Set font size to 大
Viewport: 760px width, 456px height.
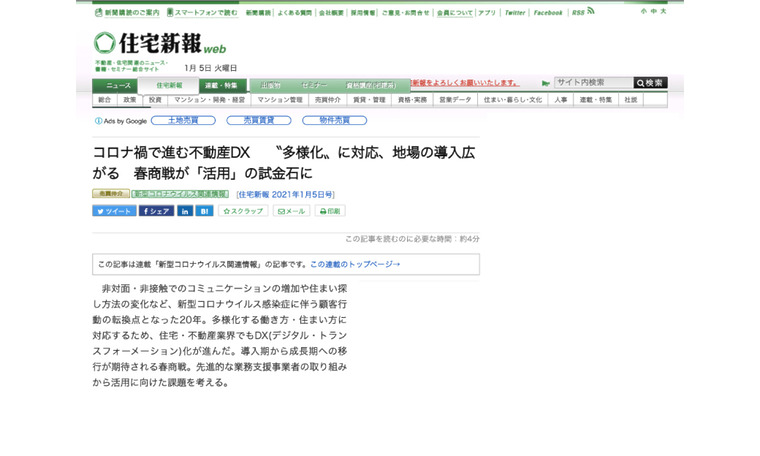[663, 11]
